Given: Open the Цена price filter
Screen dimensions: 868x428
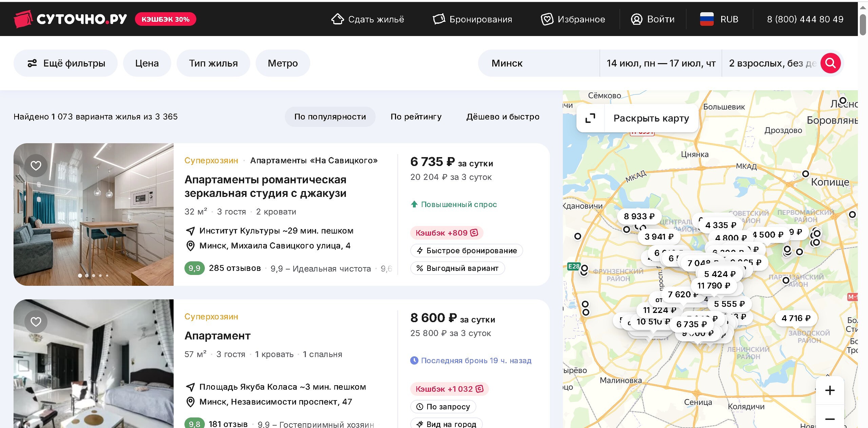Looking at the screenshot, I should (147, 63).
